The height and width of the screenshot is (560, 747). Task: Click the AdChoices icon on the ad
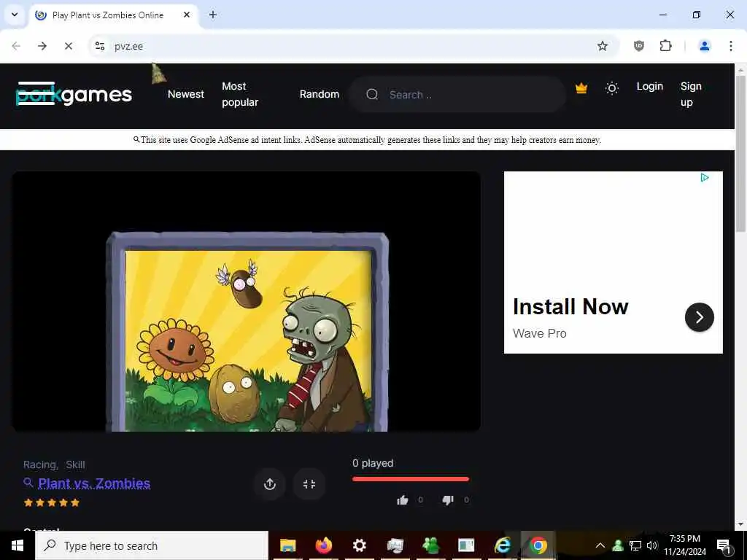pyautogui.click(x=705, y=178)
